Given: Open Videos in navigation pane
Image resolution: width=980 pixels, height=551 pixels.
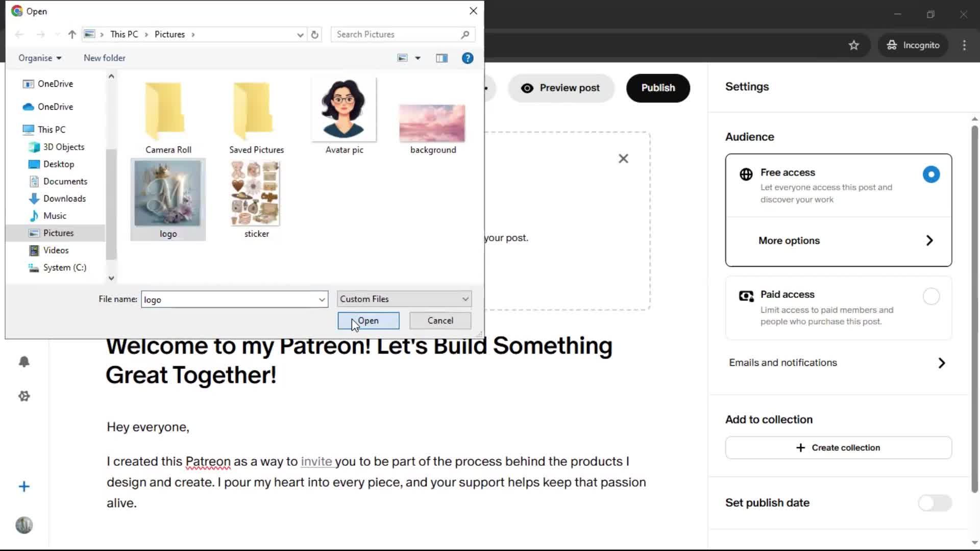Looking at the screenshot, I should tap(49, 251).
